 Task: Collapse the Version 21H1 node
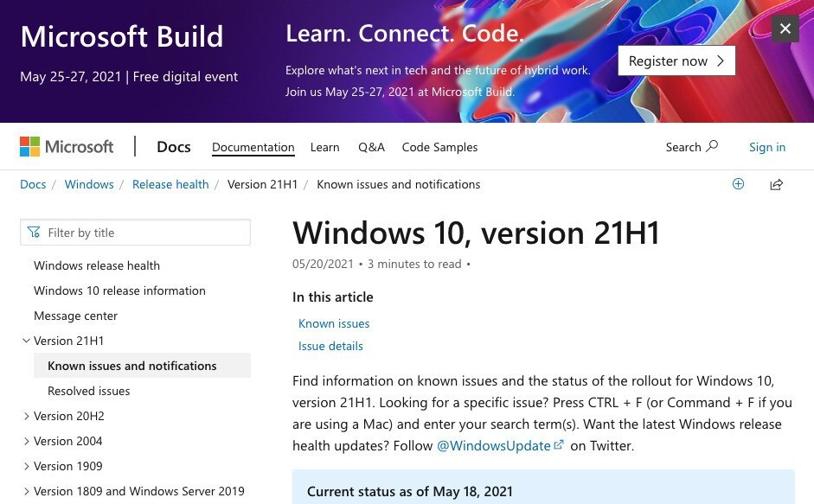click(26, 341)
